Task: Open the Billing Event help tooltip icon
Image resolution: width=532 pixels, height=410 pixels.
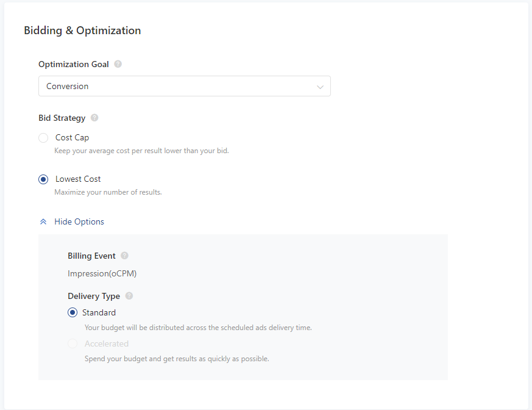Action: click(x=124, y=256)
